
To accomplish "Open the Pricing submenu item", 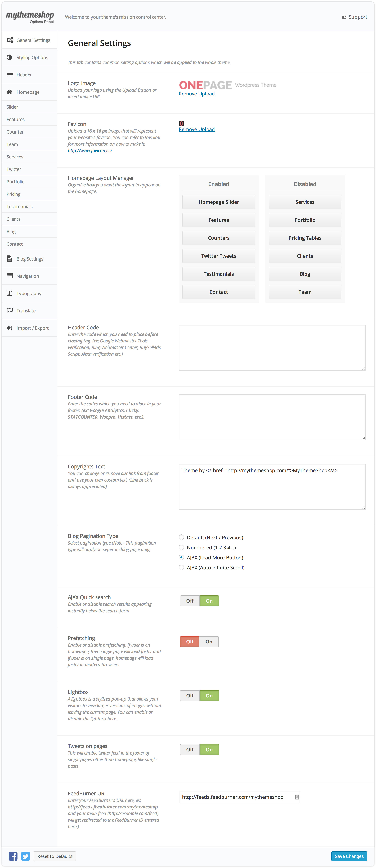I will pyautogui.click(x=29, y=194).
